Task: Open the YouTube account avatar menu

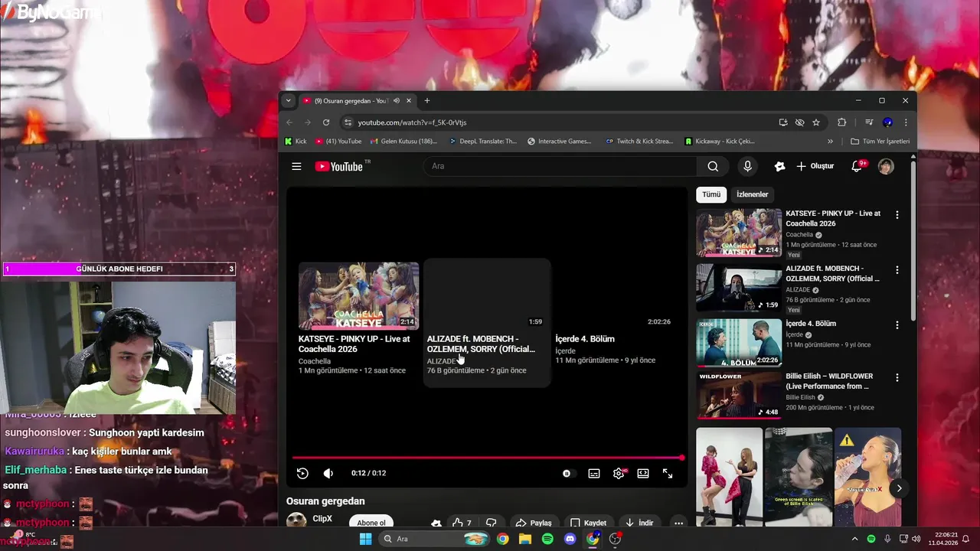Action: [x=886, y=166]
